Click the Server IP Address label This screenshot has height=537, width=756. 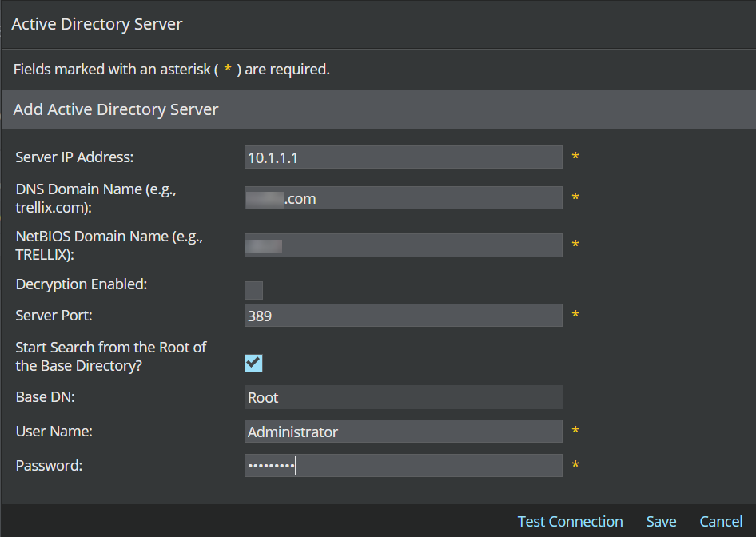click(x=74, y=157)
